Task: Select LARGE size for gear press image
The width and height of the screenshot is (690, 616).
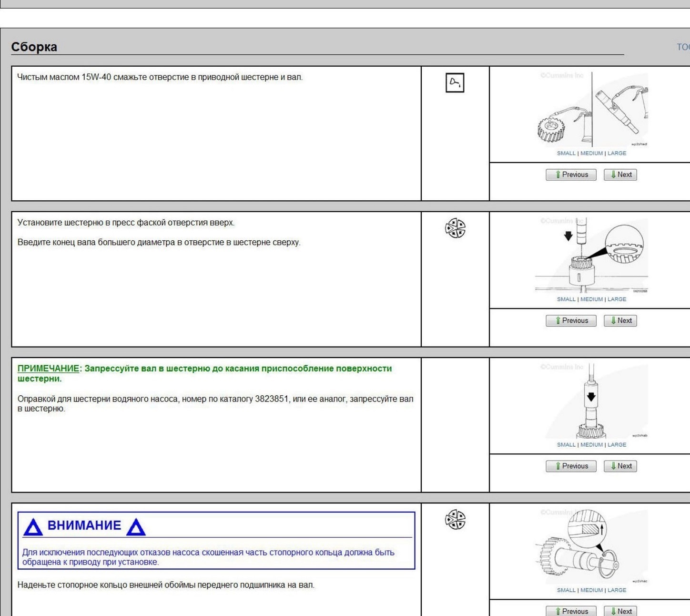Action: tap(617, 299)
